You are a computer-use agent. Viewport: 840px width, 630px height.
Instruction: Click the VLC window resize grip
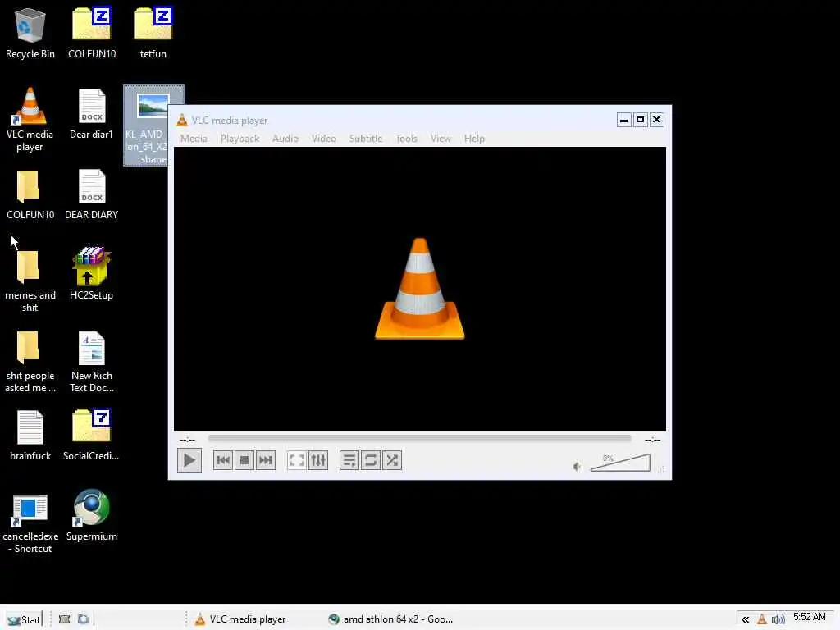[663, 469]
